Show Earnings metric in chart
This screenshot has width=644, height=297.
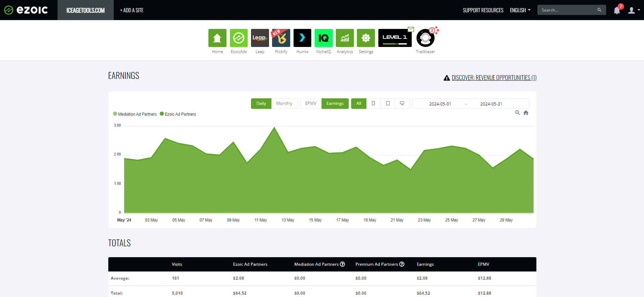335,103
